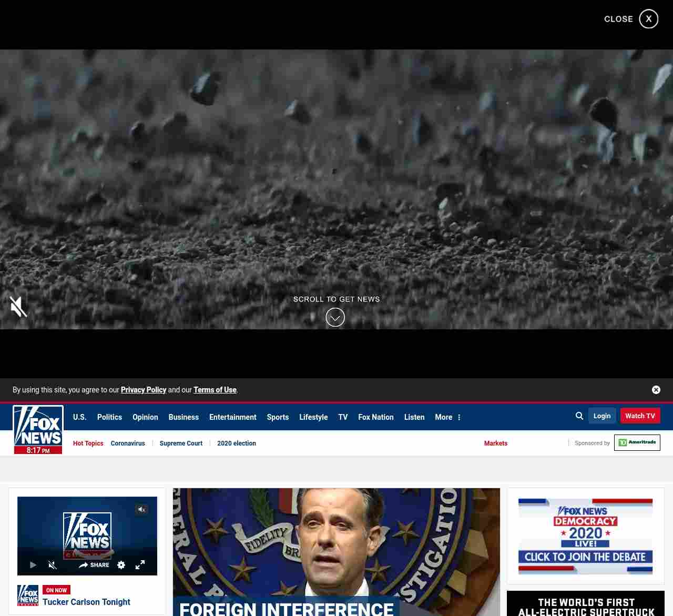Screen dimensions: 673x616
Task: Play the Fox News live video
Action: 33,565
